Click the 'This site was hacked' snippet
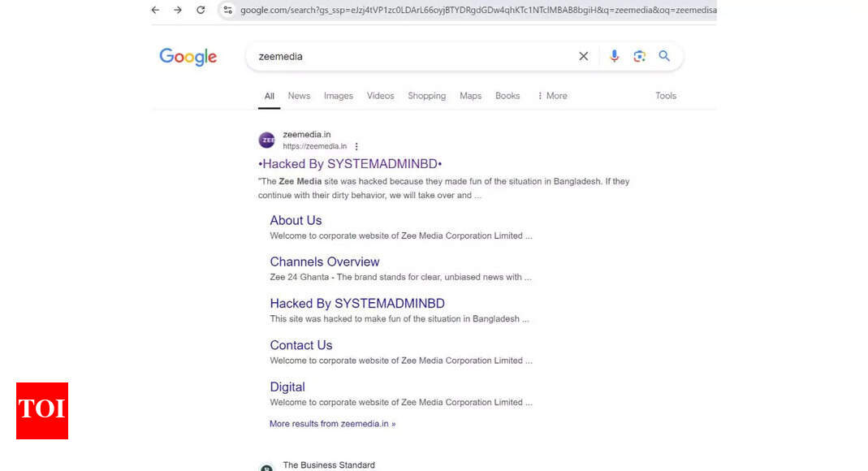The width and height of the screenshot is (868, 471). [399, 319]
